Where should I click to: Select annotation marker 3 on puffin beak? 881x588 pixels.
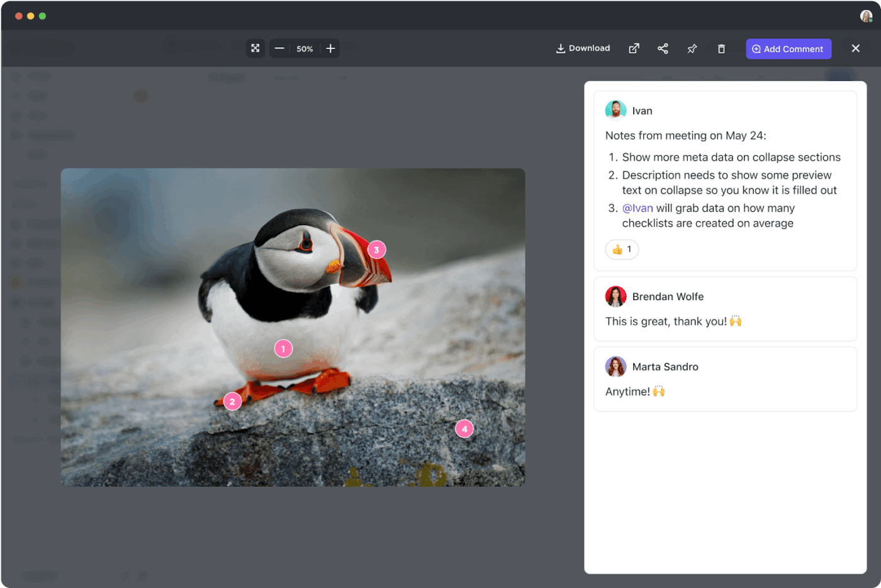pyautogui.click(x=376, y=250)
